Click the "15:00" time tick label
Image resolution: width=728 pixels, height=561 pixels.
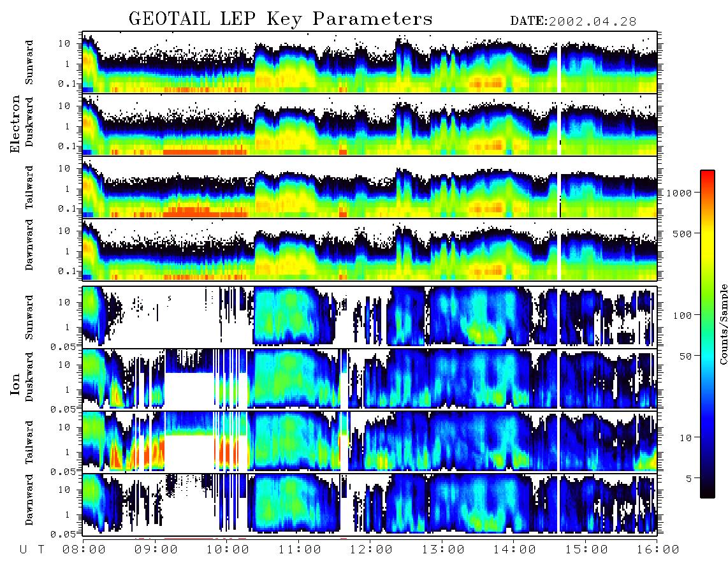pyautogui.click(x=586, y=550)
